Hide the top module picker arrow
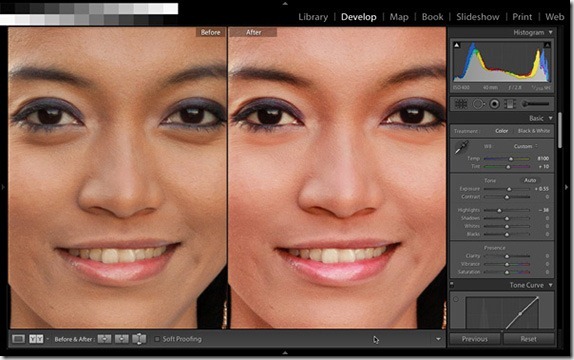The width and height of the screenshot is (574, 360). pyautogui.click(x=285, y=3)
